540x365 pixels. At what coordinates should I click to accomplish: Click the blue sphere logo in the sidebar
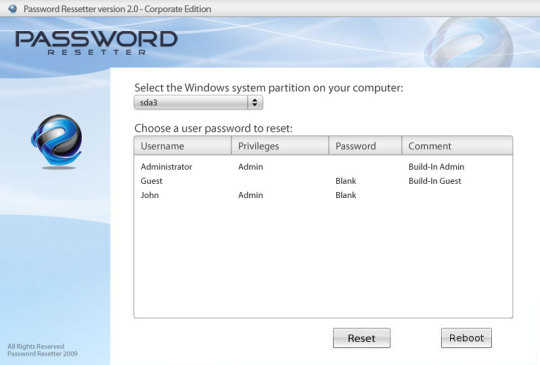tap(56, 141)
